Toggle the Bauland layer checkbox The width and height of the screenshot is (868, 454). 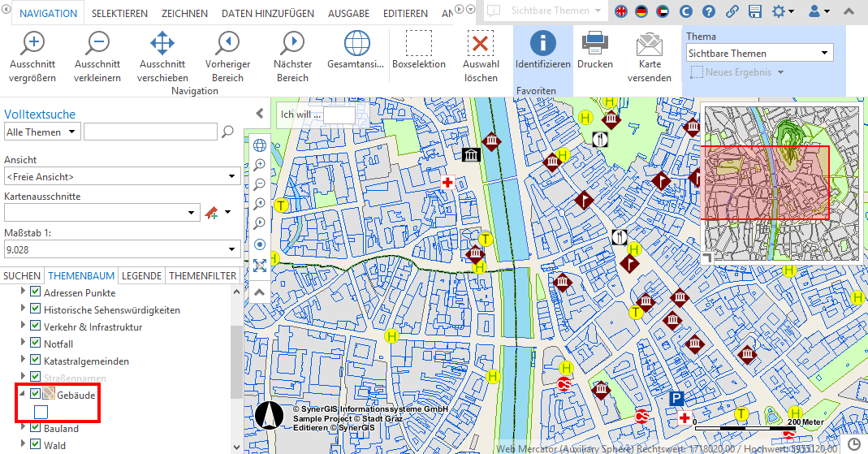pyautogui.click(x=36, y=427)
